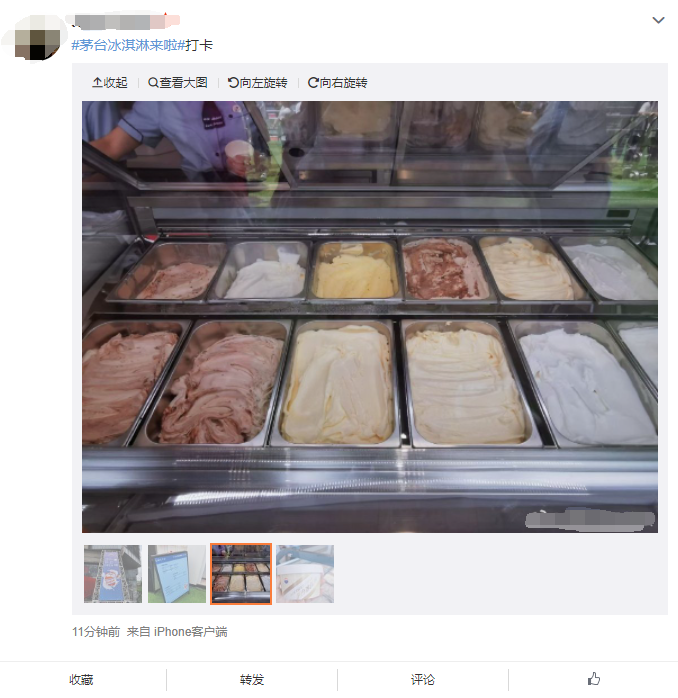678x698 pixels.
Task: Click the thumbs-up like icon
Action: pyautogui.click(x=593, y=679)
